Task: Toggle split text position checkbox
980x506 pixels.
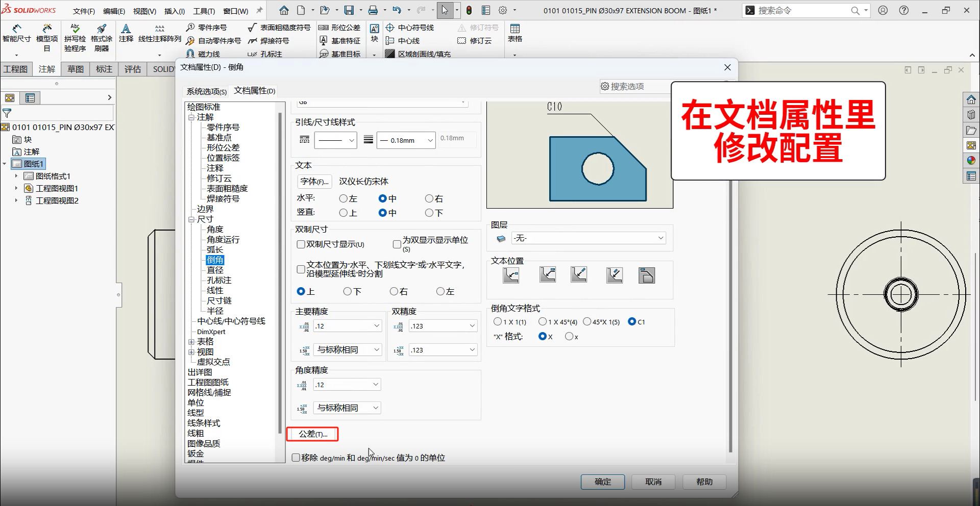Action: pos(301,269)
